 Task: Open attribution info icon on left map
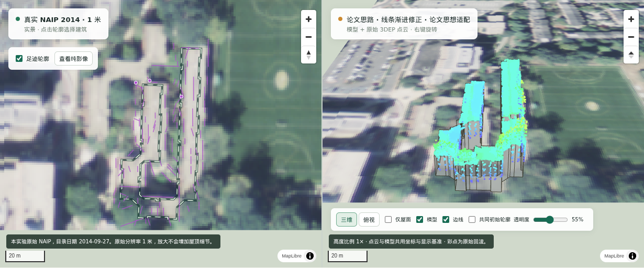coord(310,256)
